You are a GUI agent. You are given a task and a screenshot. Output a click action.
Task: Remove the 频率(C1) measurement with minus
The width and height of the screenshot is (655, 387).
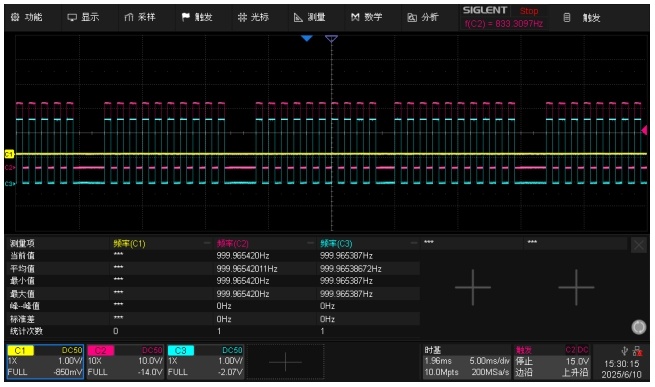click(207, 243)
